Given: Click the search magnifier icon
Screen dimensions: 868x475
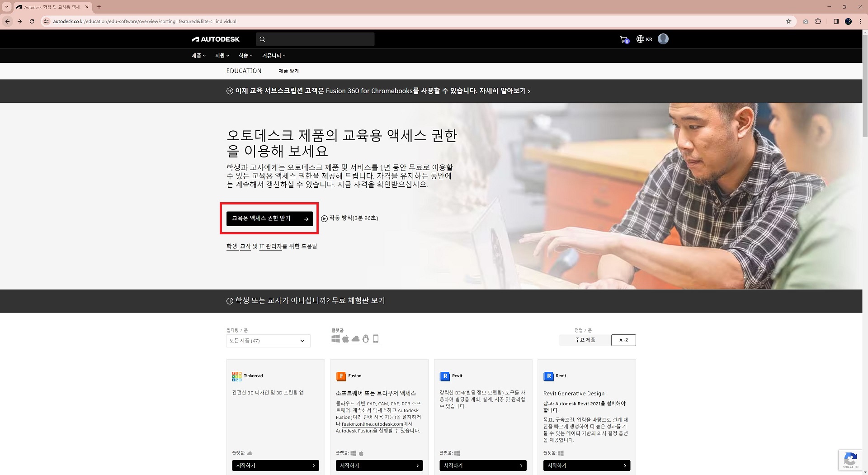Looking at the screenshot, I should pyautogui.click(x=263, y=39).
